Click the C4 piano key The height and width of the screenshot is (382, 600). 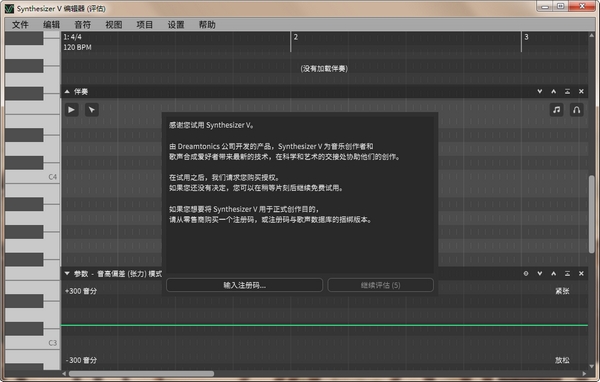pyautogui.click(x=52, y=177)
